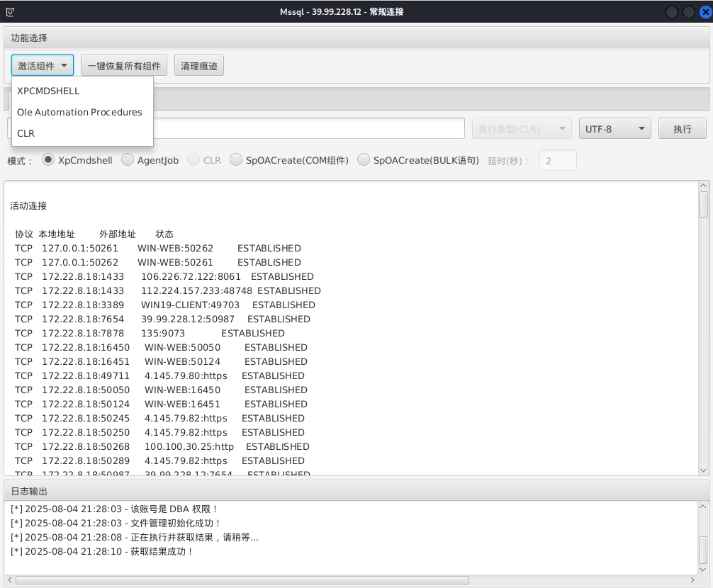713x588 pixels.
Task: Click the 清理痕迹 button
Action: click(x=199, y=66)
